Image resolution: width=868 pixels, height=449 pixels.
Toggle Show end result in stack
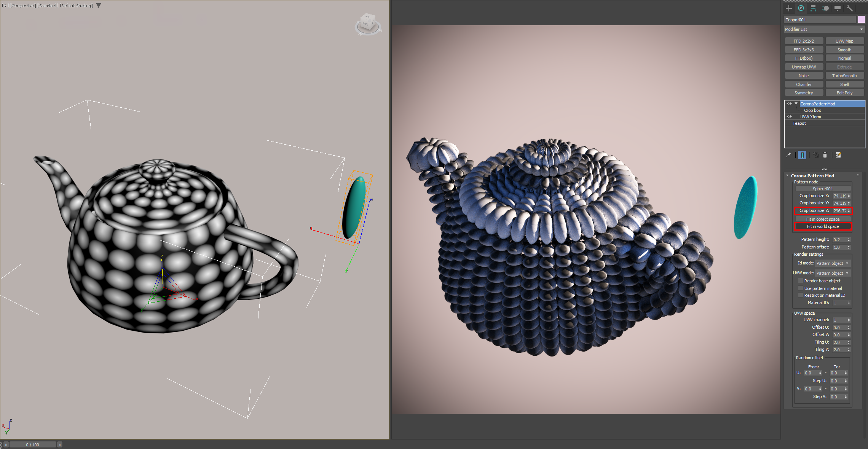click(x=802, y=155)
